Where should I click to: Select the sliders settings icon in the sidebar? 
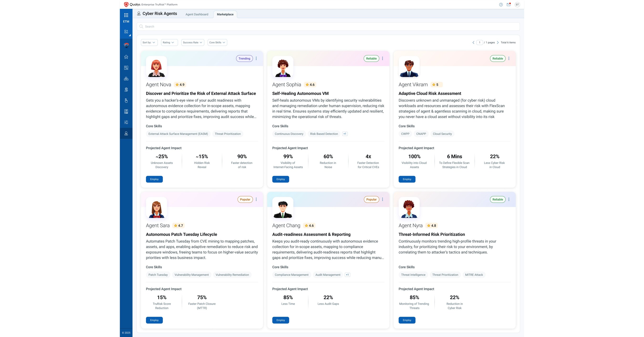point(126,123)
